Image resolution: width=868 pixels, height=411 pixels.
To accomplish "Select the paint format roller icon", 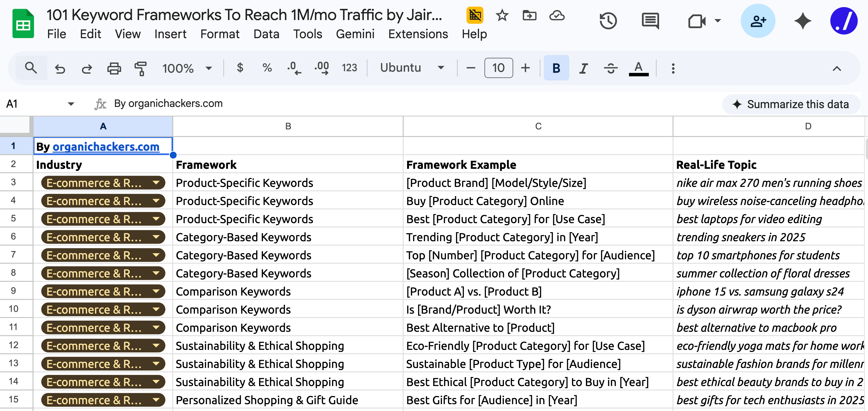I will 140,68.
